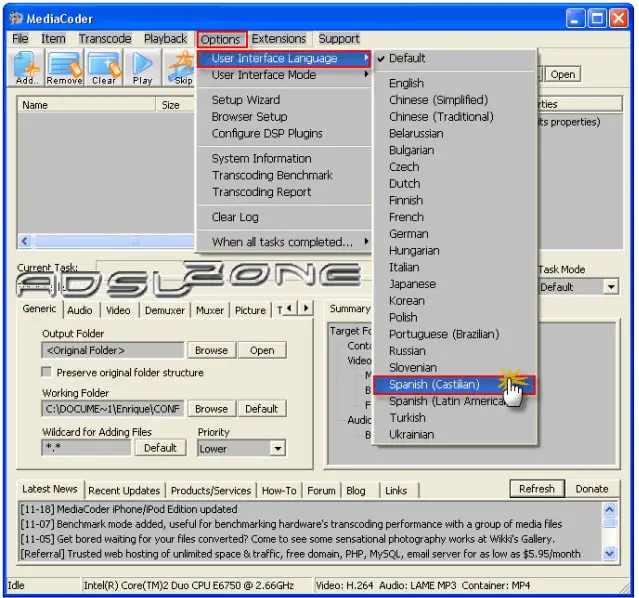The width and height of the screenshot is (639, 598).
Task: Select Spanish (Castilian) language
Action: (x=454, y=384)
